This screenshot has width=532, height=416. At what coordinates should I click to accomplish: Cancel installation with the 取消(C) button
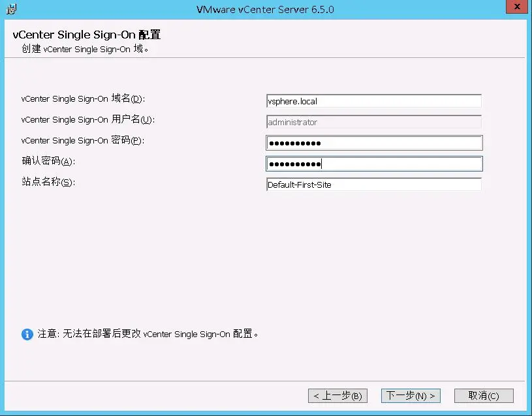click(x=484, y=396)
